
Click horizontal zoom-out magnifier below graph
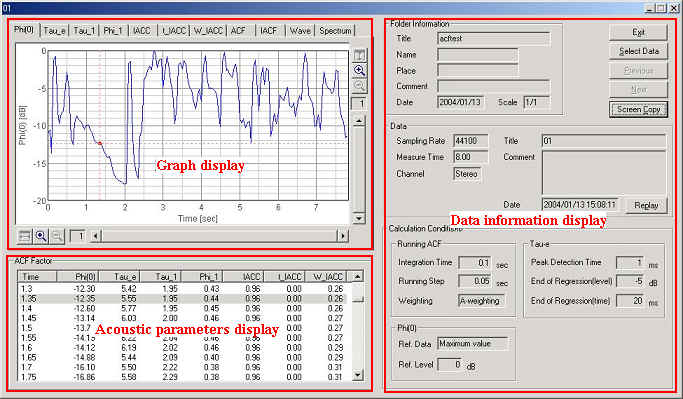[57, 236]
